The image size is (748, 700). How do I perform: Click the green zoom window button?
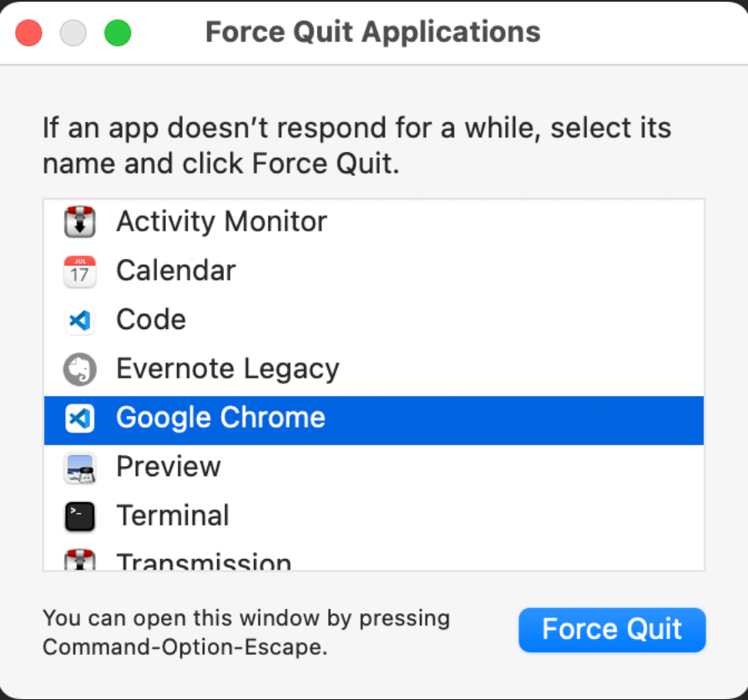pos(118,33)
